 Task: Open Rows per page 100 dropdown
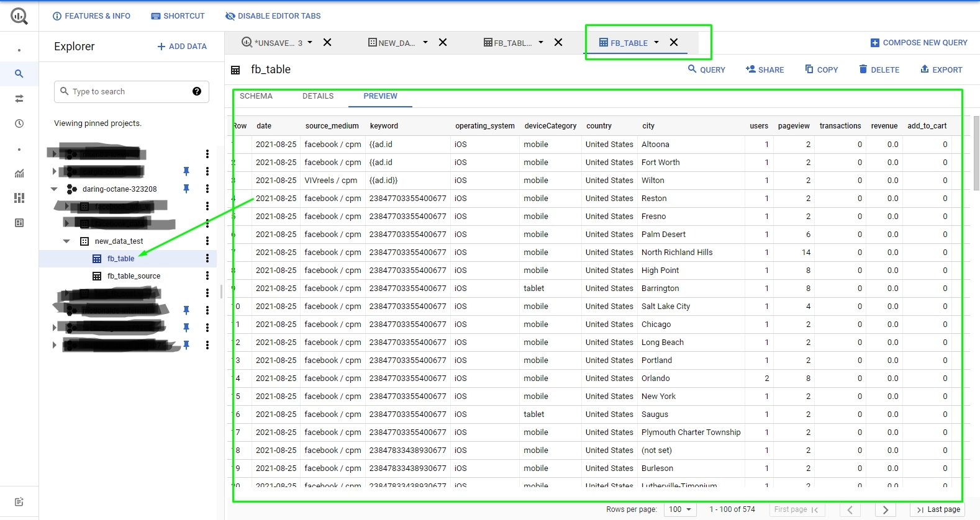pyautogui.click(x=681, y=509)
